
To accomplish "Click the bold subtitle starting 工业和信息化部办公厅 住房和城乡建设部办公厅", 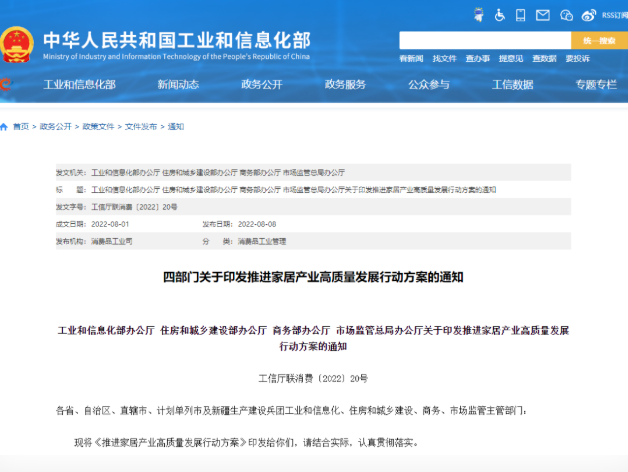I will (313, 339).
